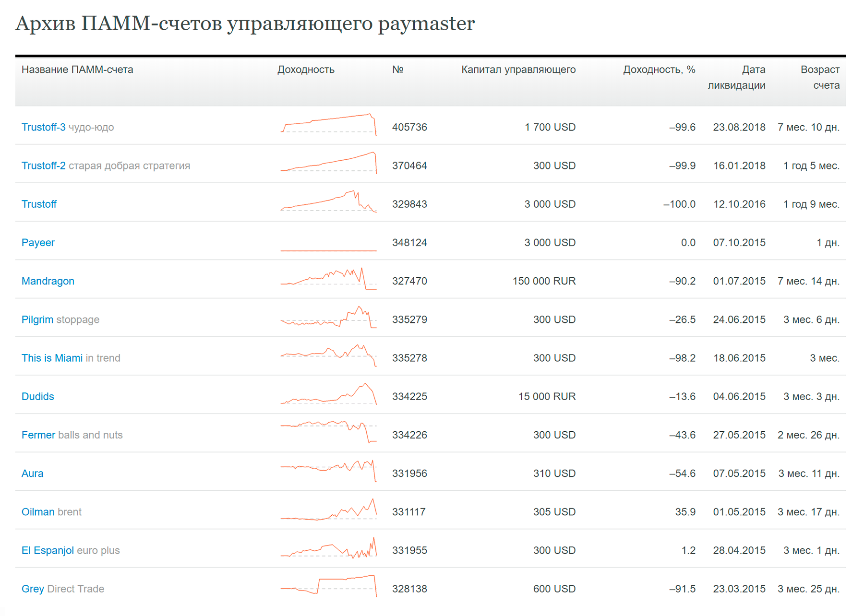Click account number 331117
The image size is (864, 616).
409,512
